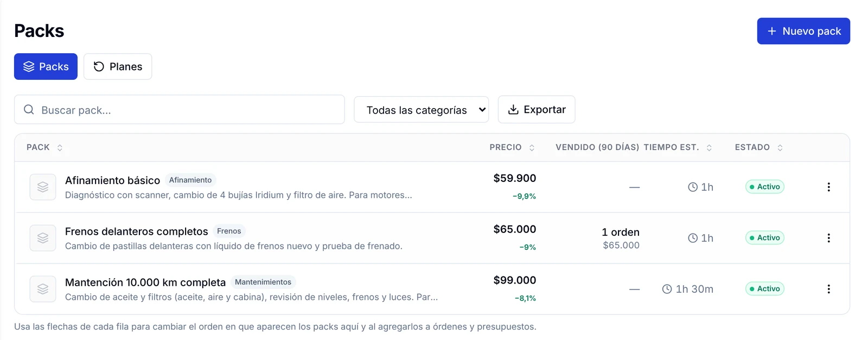
Task: Open more options for Mantención 10.000 km completa
Action: (828, 289)
